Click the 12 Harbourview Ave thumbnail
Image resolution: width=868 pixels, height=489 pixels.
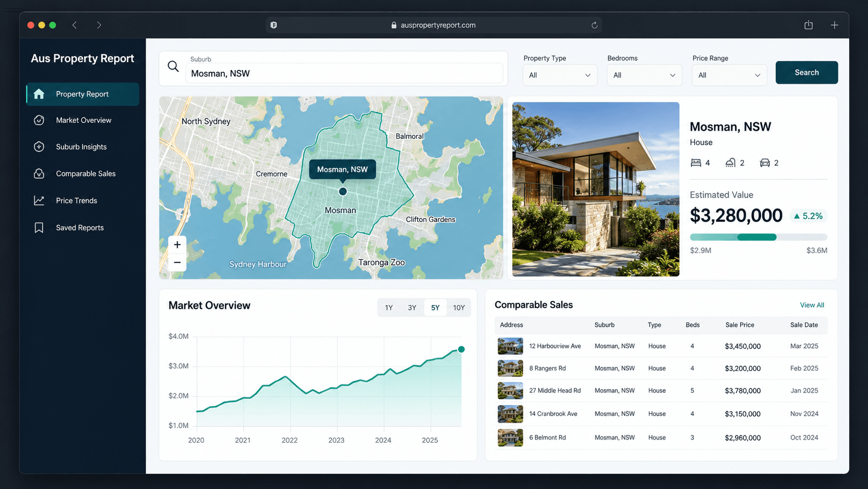pos(510,346)
